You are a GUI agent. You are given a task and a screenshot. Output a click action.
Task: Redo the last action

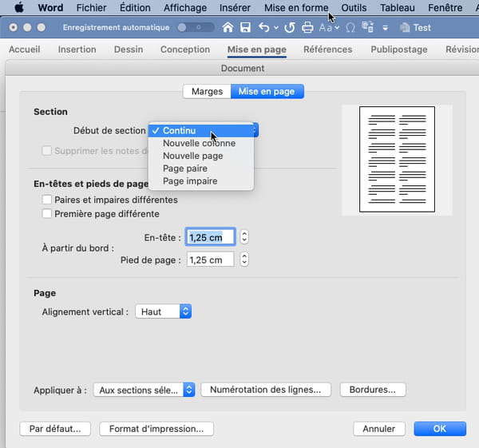coord(290,27)
